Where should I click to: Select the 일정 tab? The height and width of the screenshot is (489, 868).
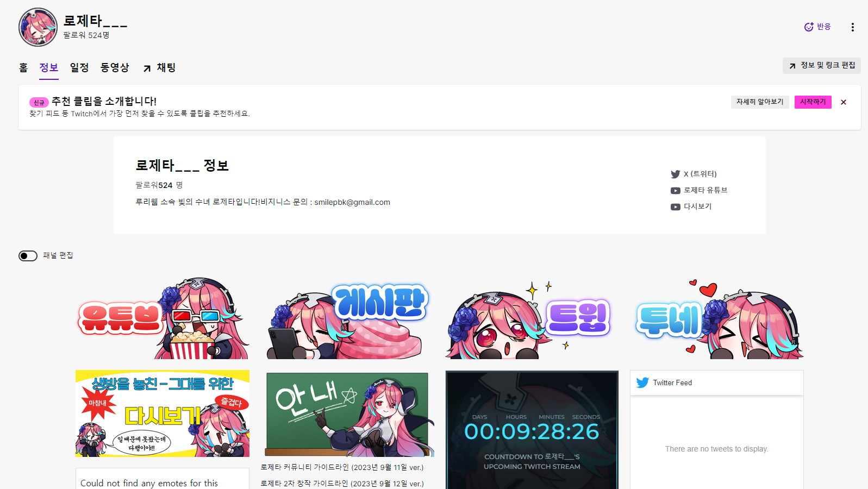79,67
